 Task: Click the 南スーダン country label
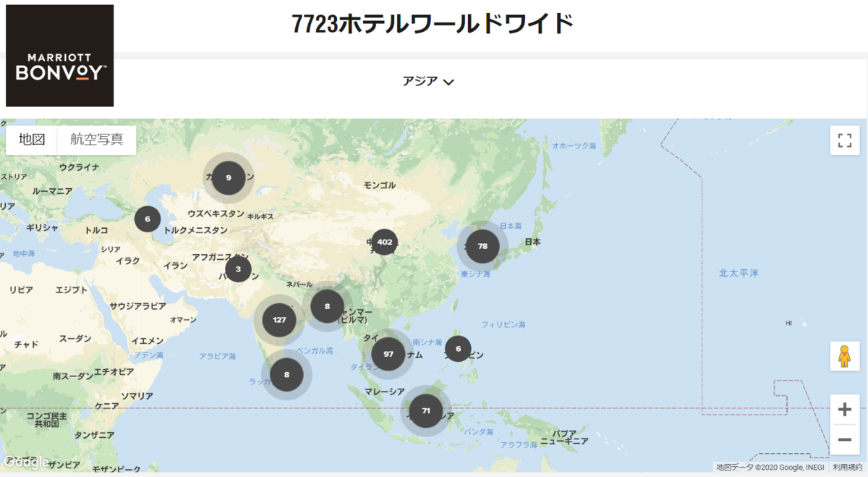[73, 376]
